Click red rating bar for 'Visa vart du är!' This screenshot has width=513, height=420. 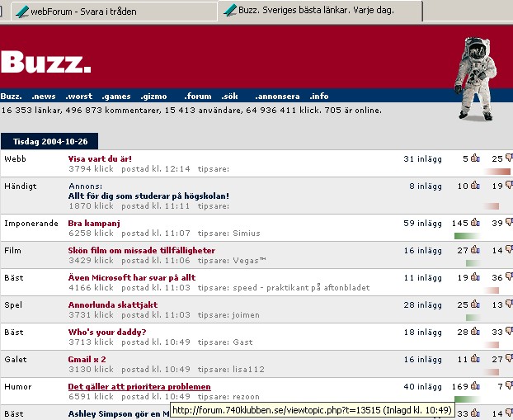tap(497, 172)
